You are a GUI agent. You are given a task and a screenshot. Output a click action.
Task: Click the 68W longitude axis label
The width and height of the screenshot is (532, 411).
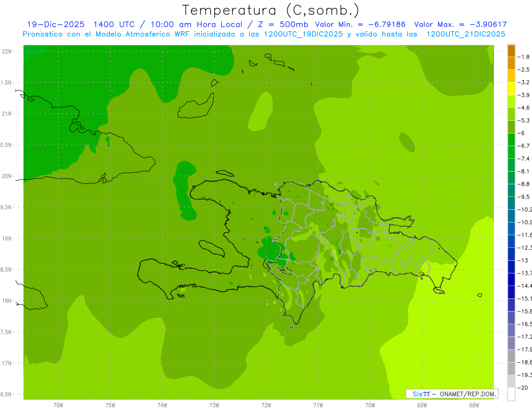click(x=474, y=405)
